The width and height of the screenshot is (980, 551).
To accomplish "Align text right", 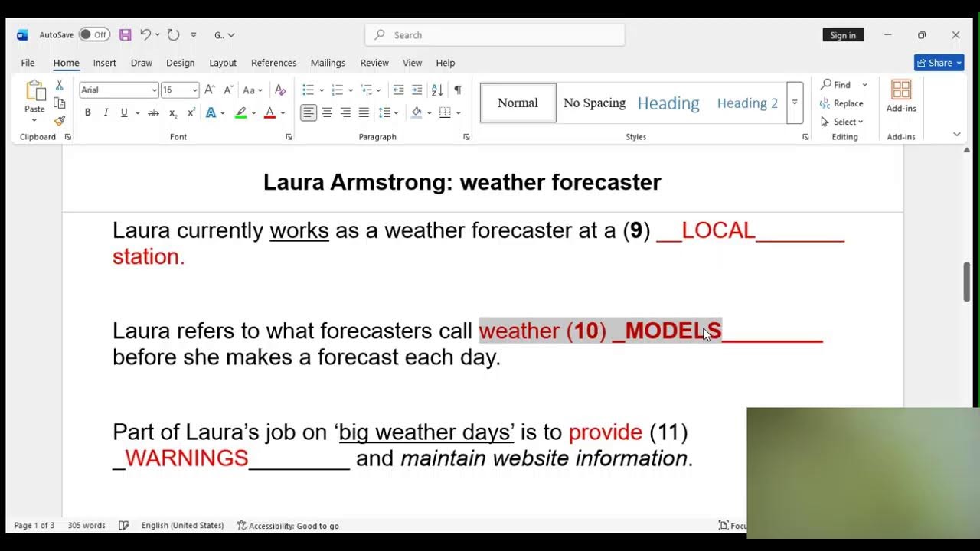I will click(x=345, y=112).
